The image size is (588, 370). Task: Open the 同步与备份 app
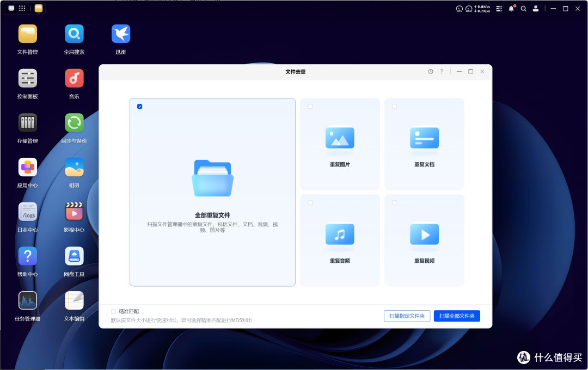(x=74, y=123)
